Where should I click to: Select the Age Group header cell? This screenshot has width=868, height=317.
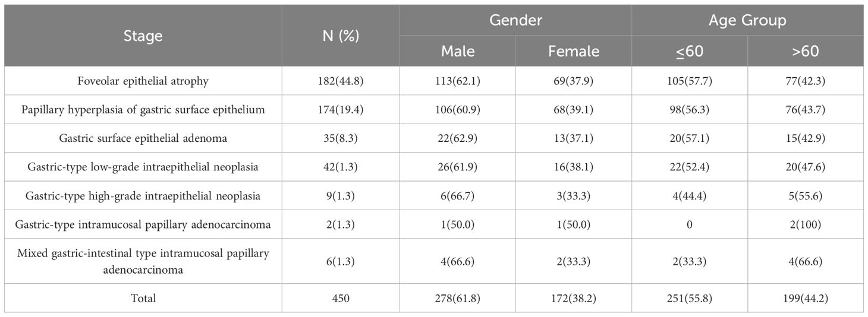(x=747, y=20)
